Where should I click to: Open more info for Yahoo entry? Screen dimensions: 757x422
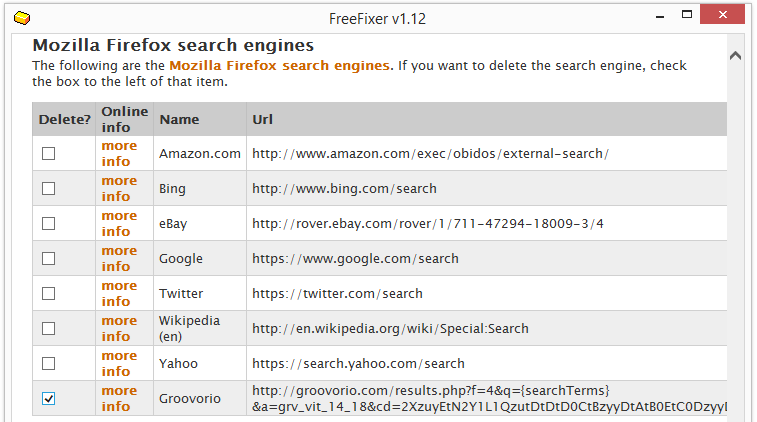pos(119,364)
